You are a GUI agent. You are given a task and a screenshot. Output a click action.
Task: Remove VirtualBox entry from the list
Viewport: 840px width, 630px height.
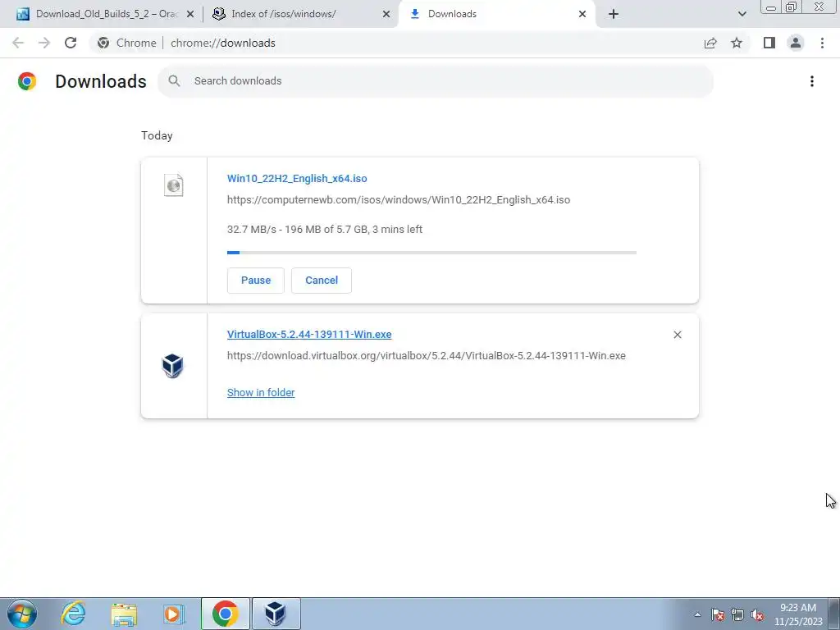click(677, 335)
